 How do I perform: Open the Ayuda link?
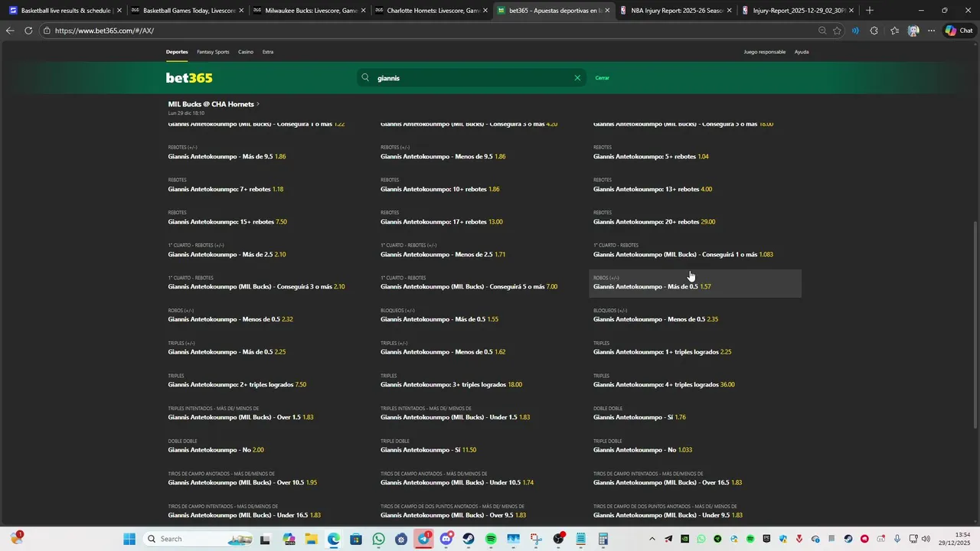click(x=802, y=52)
